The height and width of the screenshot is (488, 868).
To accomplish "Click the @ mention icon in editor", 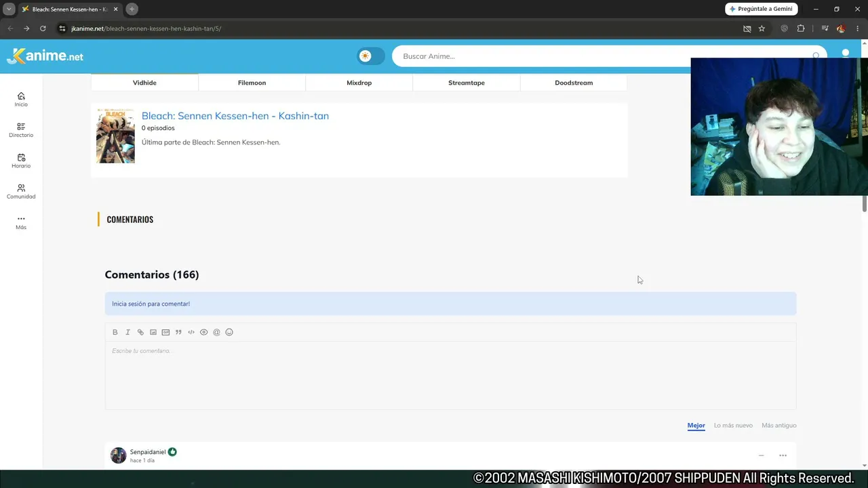I will (x=216, y=332).
